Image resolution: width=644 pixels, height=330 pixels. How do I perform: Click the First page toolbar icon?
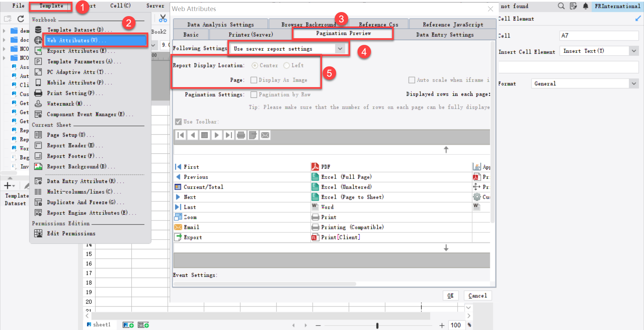tap(181, 135)
